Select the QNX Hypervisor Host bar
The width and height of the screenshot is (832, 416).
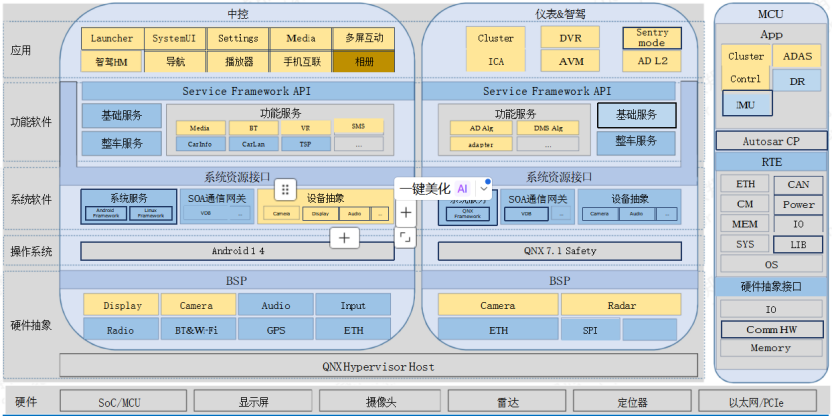(378, 366)
